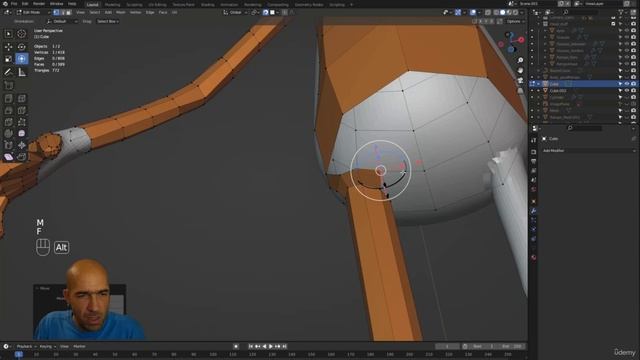The width and height of the screenshot is (640, 360).
Task: Enable edge select mode
Action: click(62, 13)
